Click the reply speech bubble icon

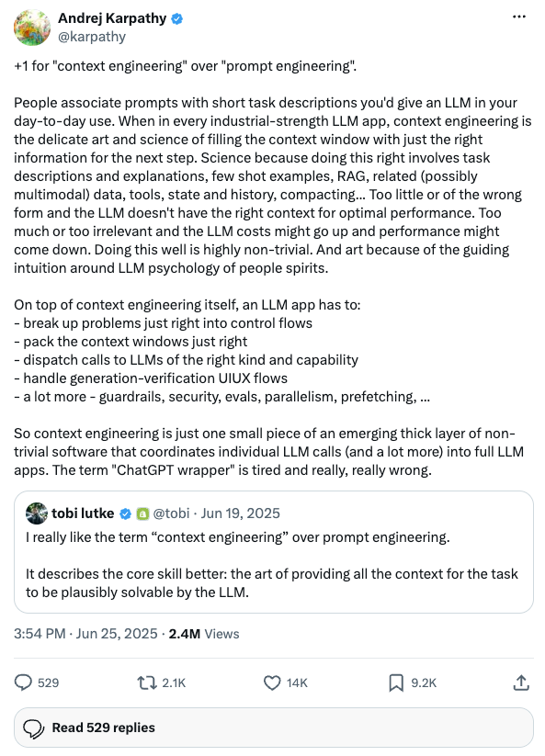coord(23,683)
